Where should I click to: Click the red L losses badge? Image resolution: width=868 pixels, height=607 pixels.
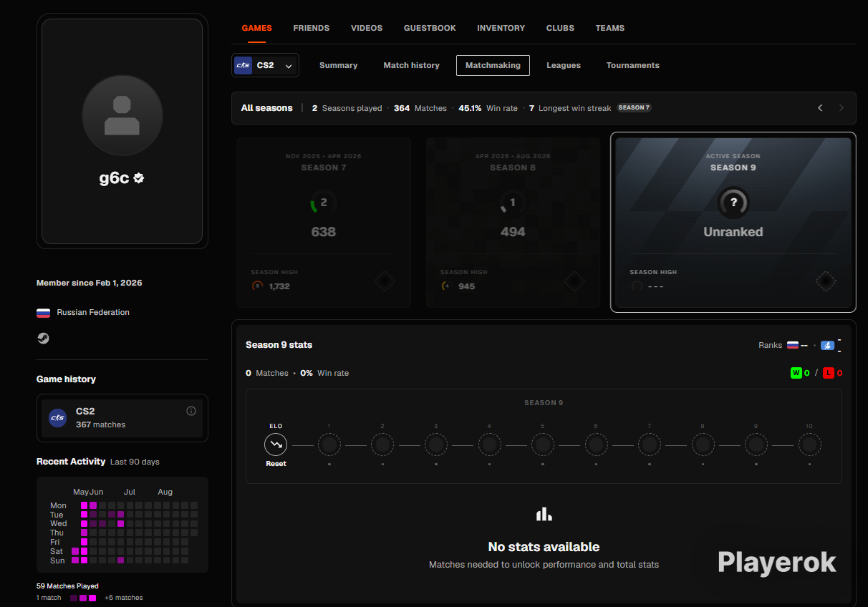[829, 373]
